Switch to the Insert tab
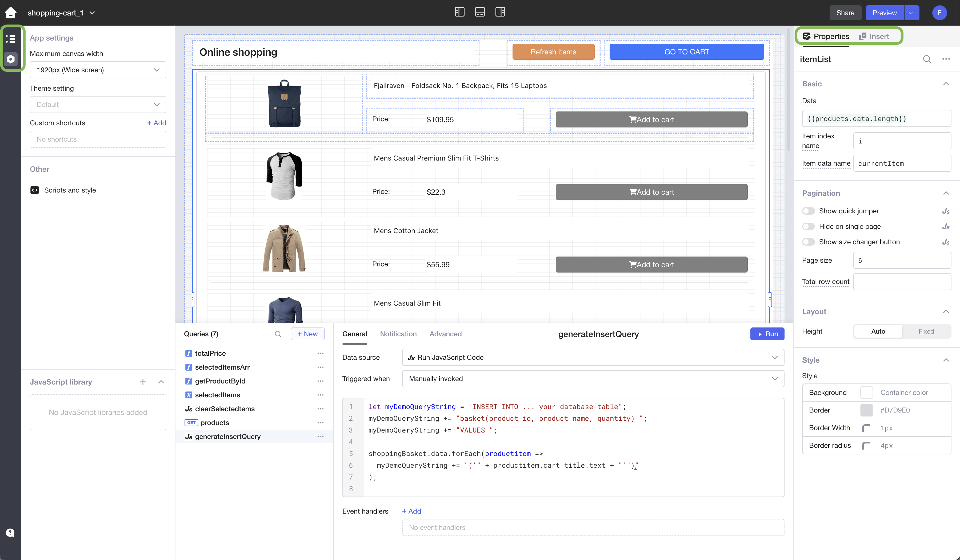Screen dimensions: 960x560 coord(874,37)
